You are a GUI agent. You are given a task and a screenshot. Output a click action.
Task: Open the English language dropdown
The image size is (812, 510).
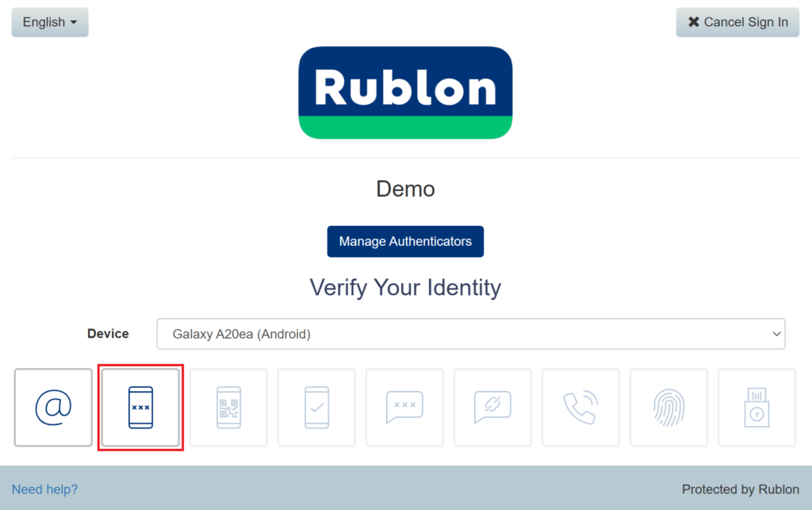pos(50,22)
